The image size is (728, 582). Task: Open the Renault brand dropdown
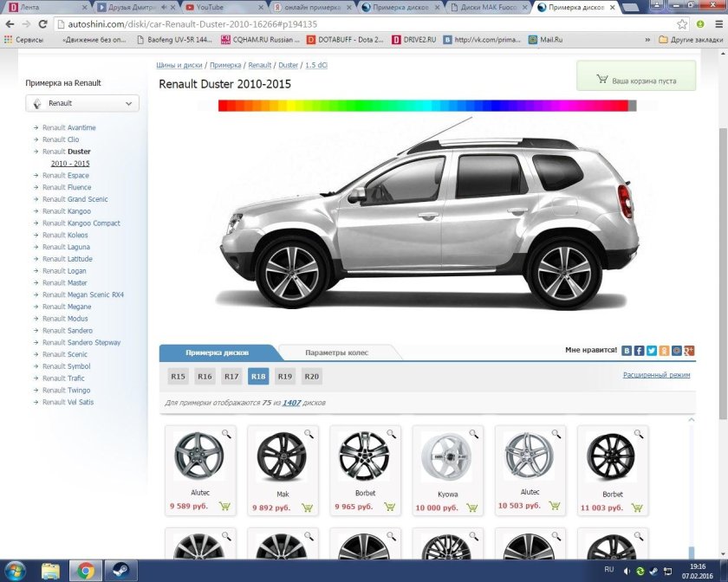click(x=82, y=103)
